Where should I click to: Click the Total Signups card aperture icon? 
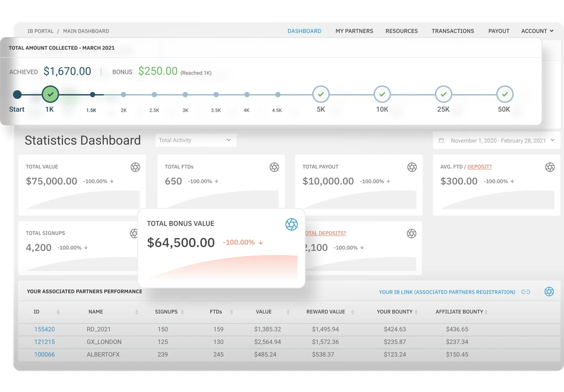click(134, 234)
